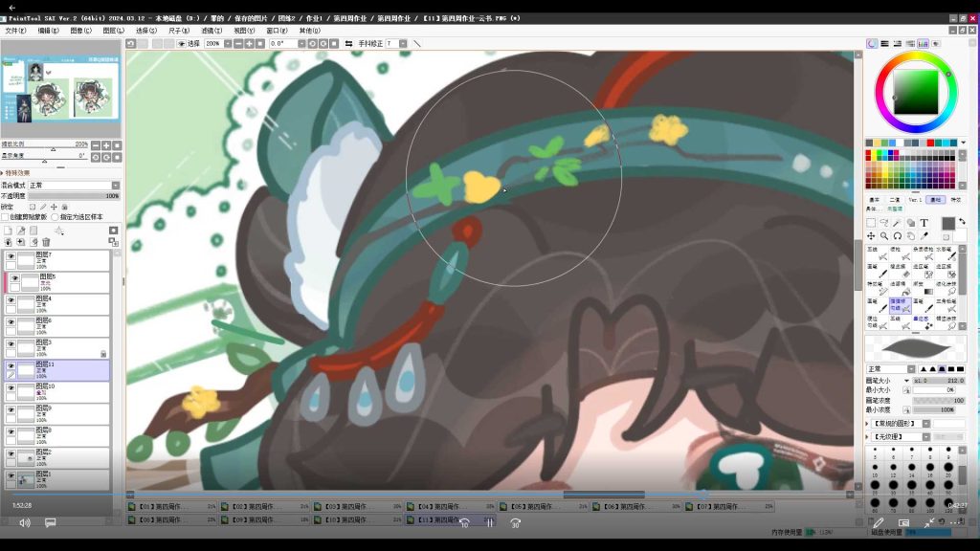Reset rotation in navigator panel
Screen dimensions: 980x551
(x=117, y=157)
